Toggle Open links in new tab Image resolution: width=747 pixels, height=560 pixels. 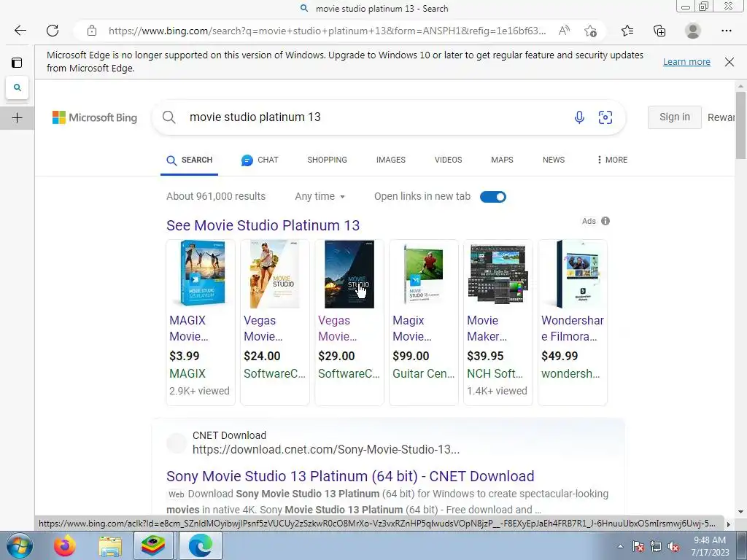[493, 197]
